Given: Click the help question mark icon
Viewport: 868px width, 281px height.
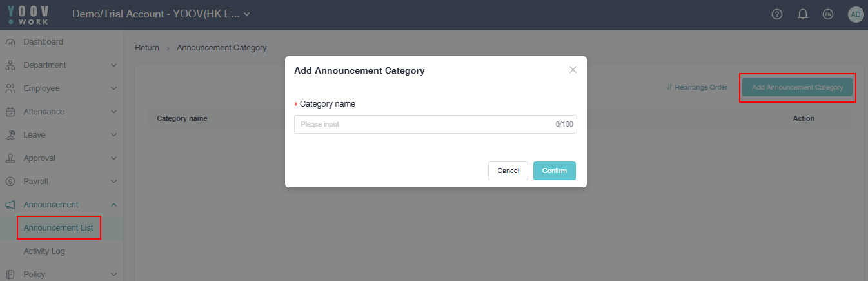Looking at the screenshot, I should click(x=777, y=14).
